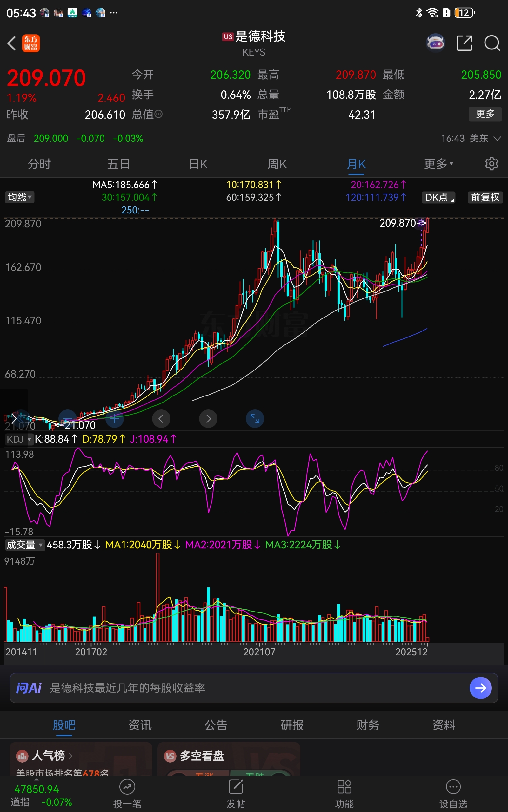Tap the fullscreen expand chart icon
The image size is (508, 812).
click(255, 419)
